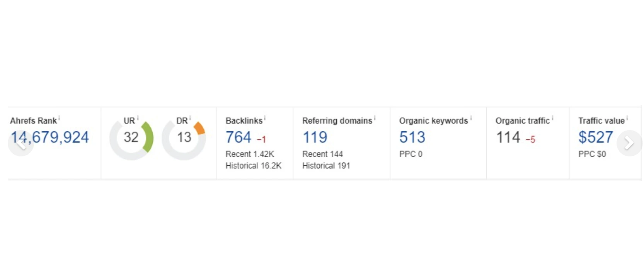Click the Historical 16.2K backlinks text
Viewport: 644px width, 264px height.
click(254, 166)
